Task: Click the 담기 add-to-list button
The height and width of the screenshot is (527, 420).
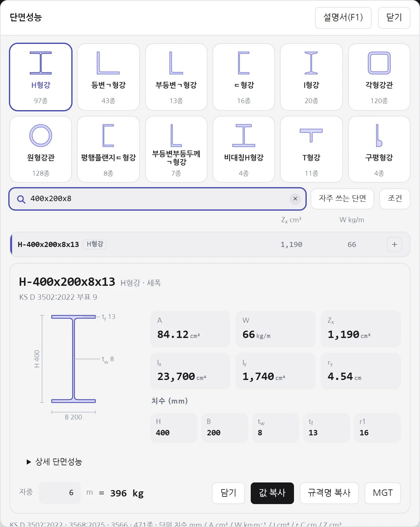Action: [x=228, y=493]
